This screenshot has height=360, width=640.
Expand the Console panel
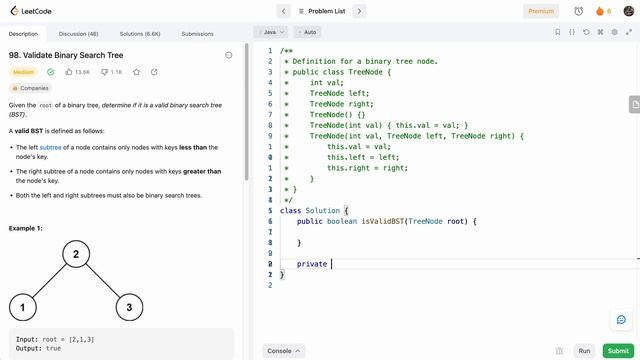pyautogui.click(x=284, y=351)
